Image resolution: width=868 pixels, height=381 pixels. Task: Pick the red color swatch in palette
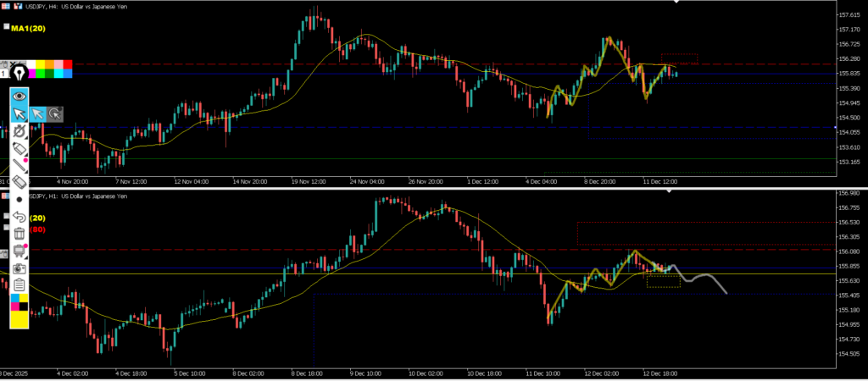(68, 64)
